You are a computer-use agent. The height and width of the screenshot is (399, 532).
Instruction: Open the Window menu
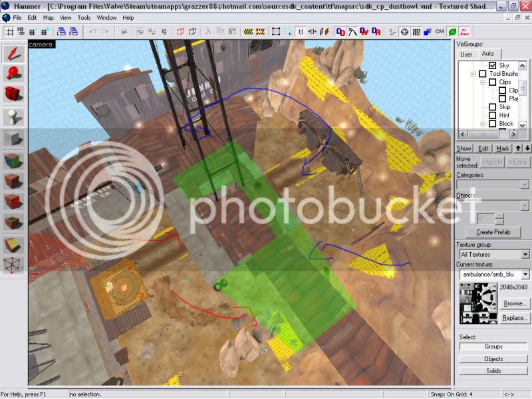click(106, 18)
